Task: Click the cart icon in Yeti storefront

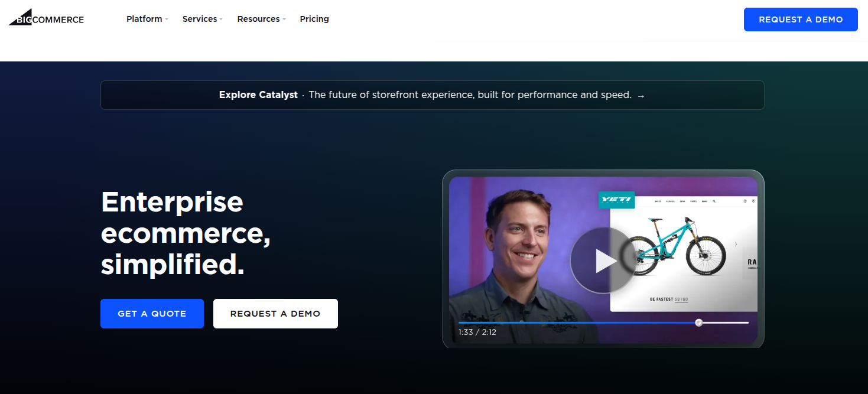Action: 753,201
